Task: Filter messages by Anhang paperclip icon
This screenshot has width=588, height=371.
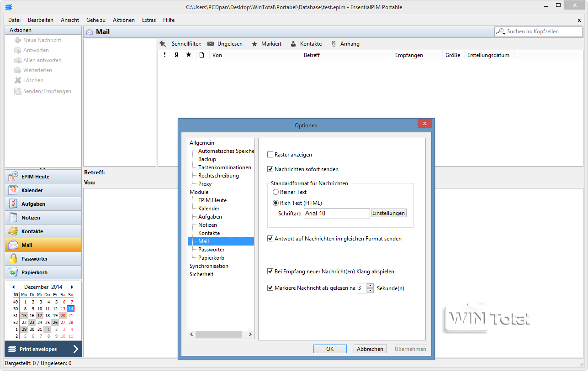Action: coord(334,44)
